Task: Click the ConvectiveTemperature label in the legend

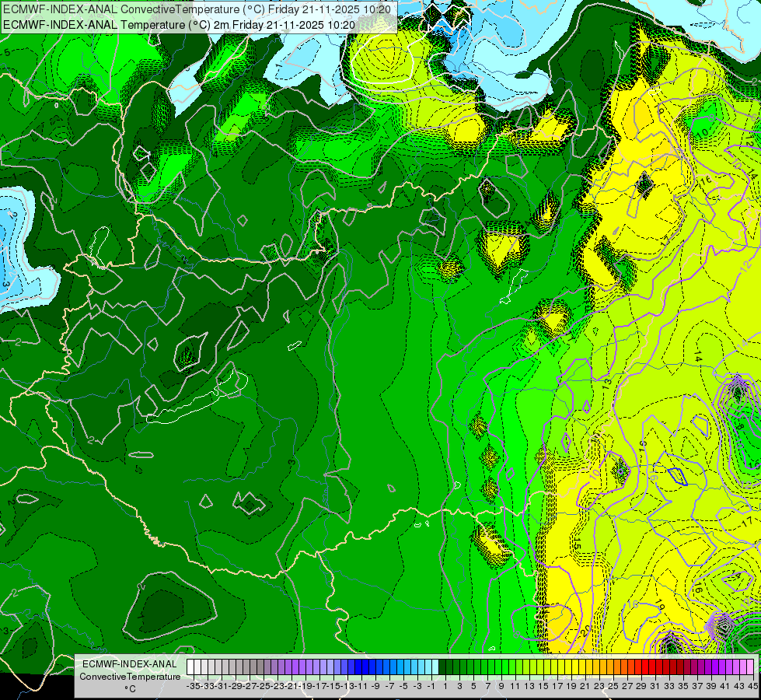Action: pyautogui.click(x=130, y=677)
